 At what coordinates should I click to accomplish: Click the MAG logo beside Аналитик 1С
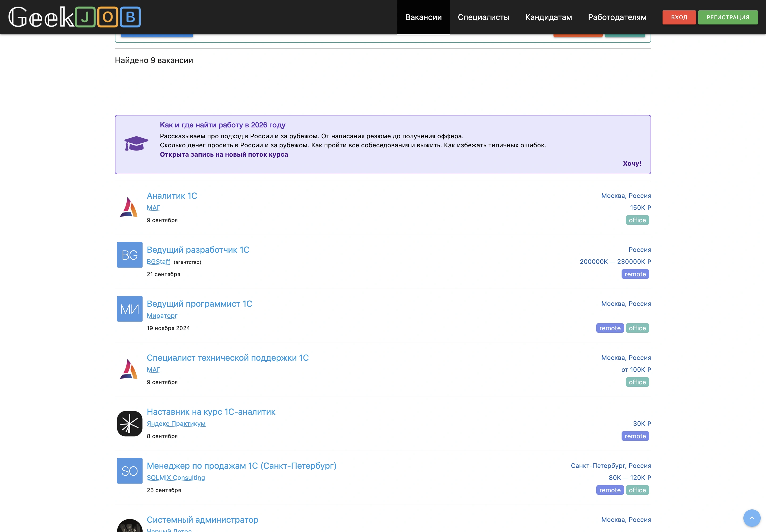(x=129, y=207)
